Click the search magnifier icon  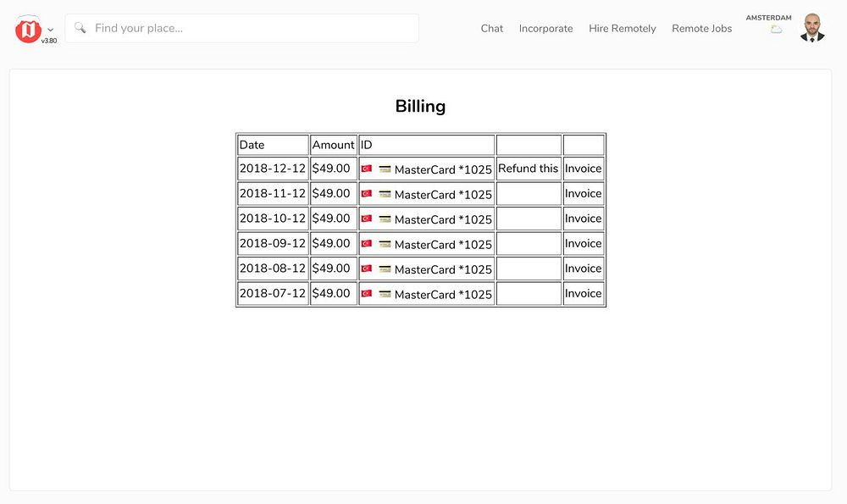tap(80, 28)
